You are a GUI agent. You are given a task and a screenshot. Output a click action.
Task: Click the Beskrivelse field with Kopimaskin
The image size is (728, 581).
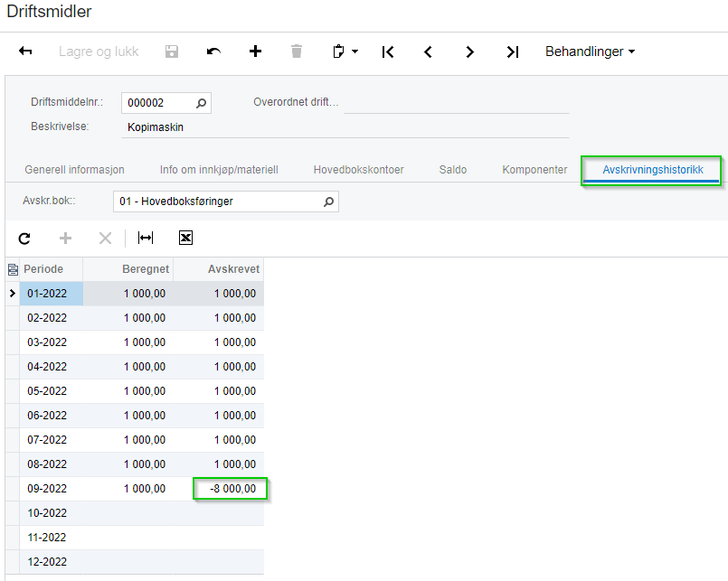[x=345, y=127]
